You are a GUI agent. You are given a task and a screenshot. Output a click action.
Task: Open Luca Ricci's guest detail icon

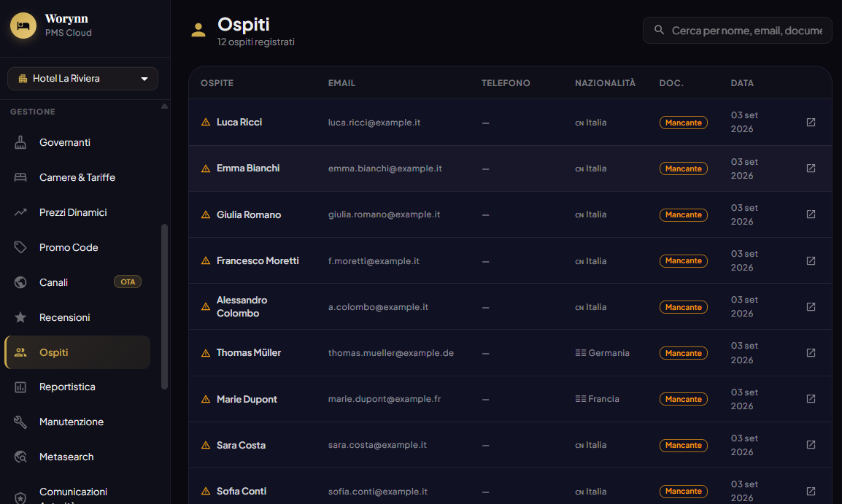tap(811, 123)
